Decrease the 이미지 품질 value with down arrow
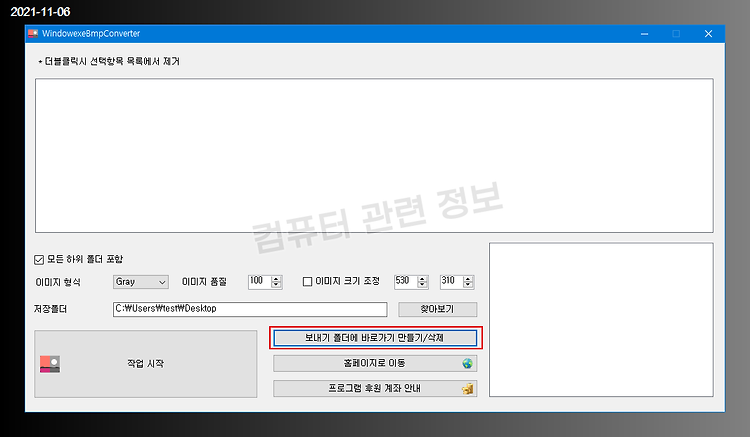 [x=276, y=285]
